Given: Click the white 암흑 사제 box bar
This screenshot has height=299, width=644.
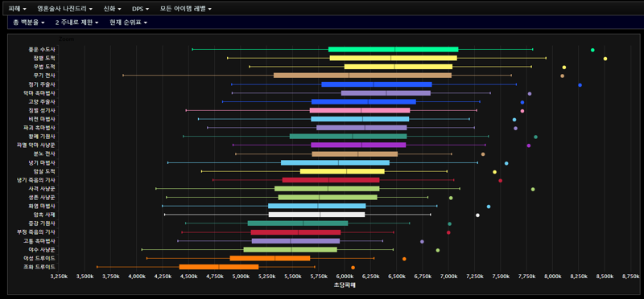Looking at the screenshot, I should pyautogui.click(x=316, y=215).
